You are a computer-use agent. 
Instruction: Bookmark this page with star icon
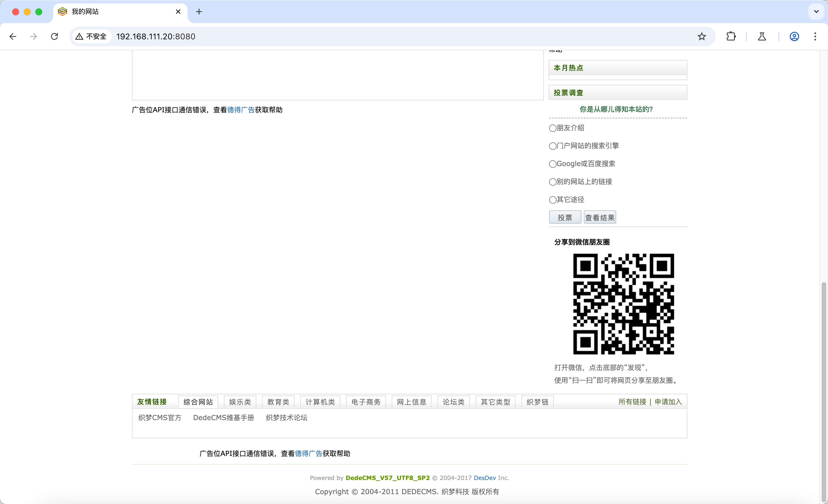click(701, 36)
